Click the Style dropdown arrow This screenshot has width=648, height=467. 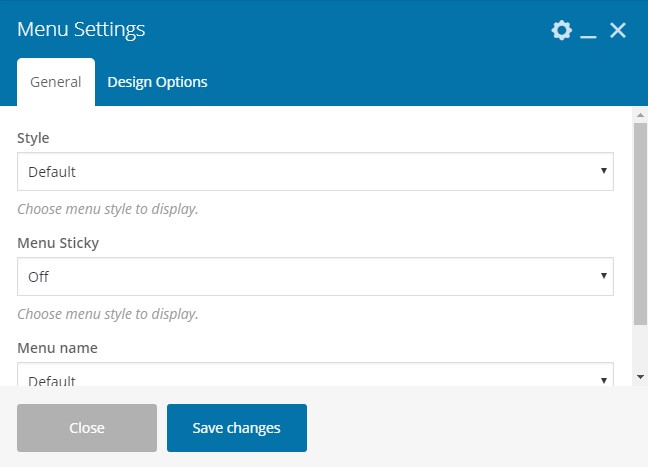[x=604, y=171]
